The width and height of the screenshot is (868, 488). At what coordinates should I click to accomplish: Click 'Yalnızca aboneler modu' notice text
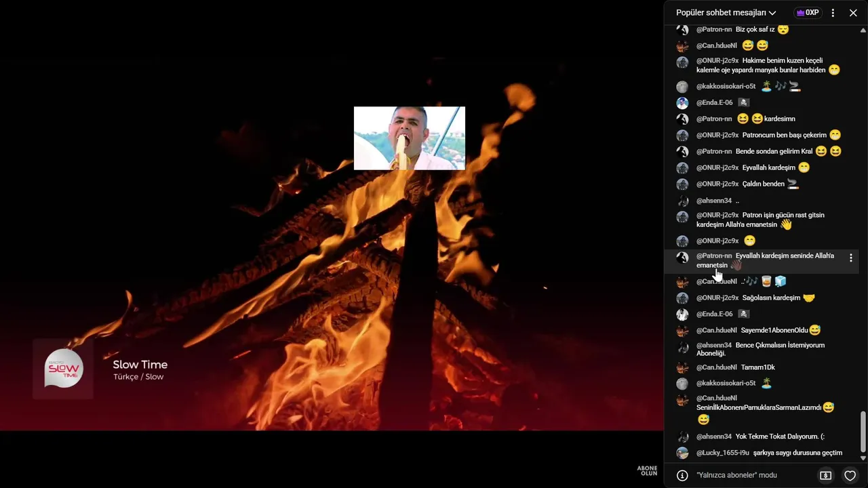point(737,475)
